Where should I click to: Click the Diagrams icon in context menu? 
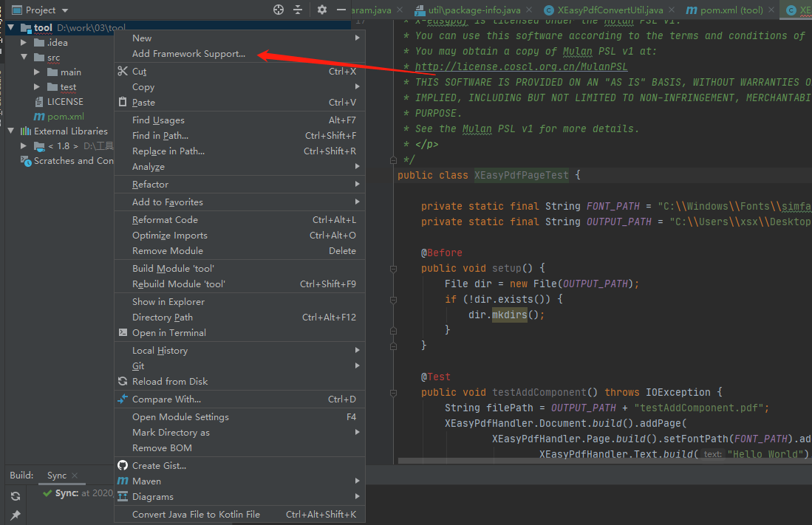tap(123, 496)
